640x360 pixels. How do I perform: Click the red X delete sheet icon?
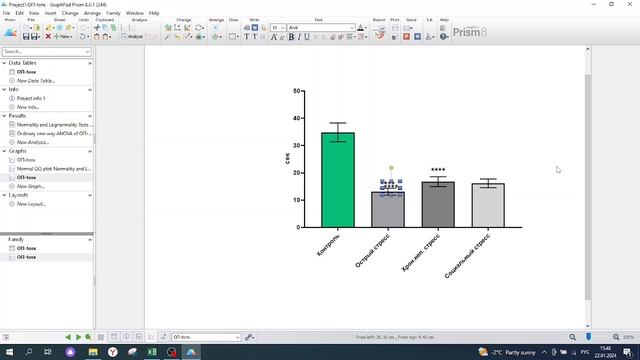pyautogui.click(x=48, y=37)
